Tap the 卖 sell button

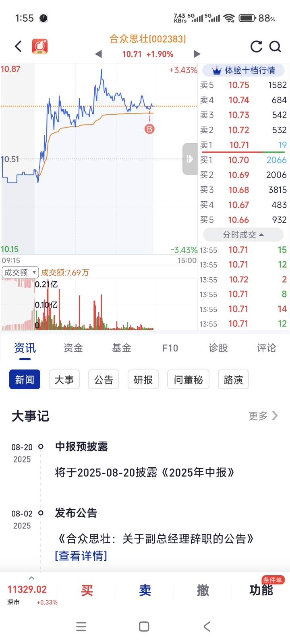[x=145, y=590]
